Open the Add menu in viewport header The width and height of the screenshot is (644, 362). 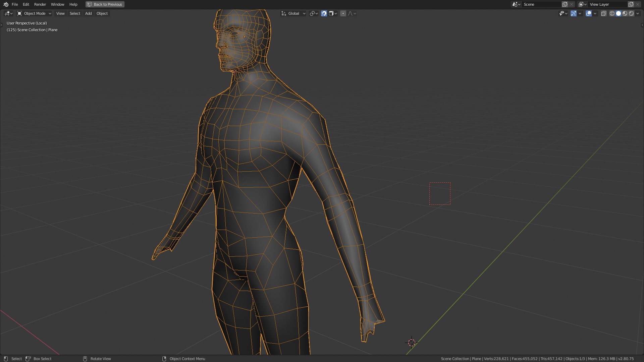[x=88, y=13]
